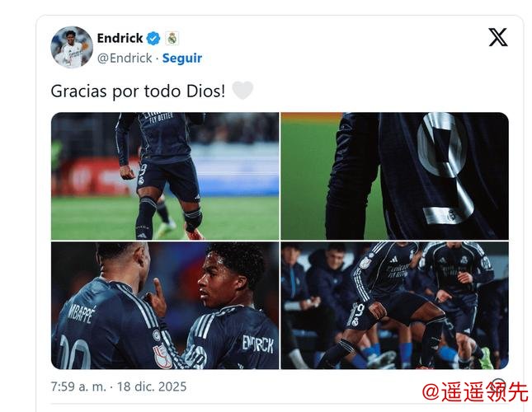The width and height of the screenshot is (532, 412).
Task: Click the Endrick display name
Action: (120, 38)
